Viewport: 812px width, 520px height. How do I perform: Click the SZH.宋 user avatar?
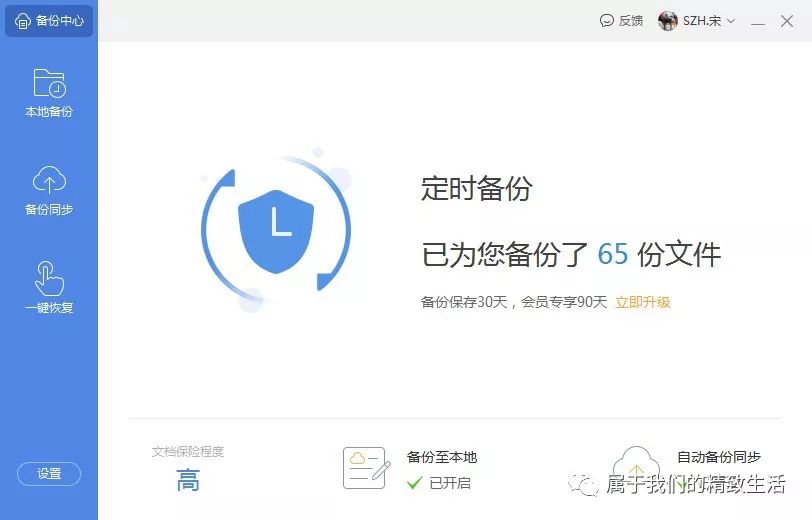click(x=668, y=21)
